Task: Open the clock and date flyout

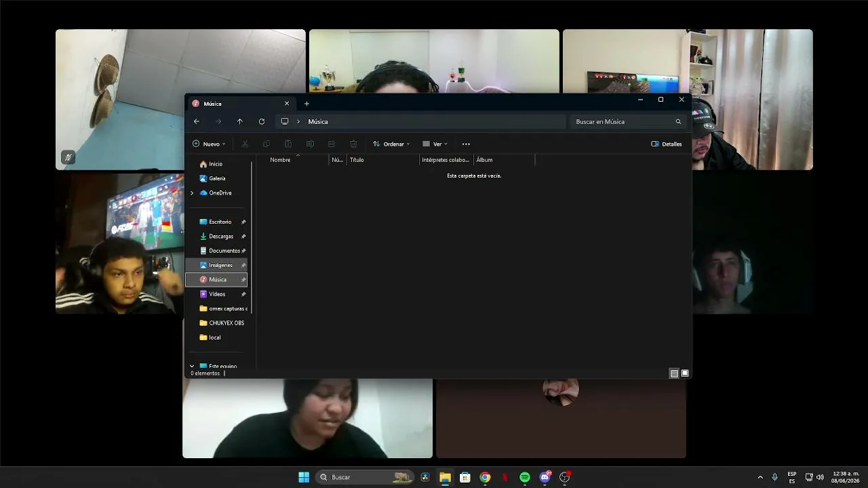Action: pos(846,477)
